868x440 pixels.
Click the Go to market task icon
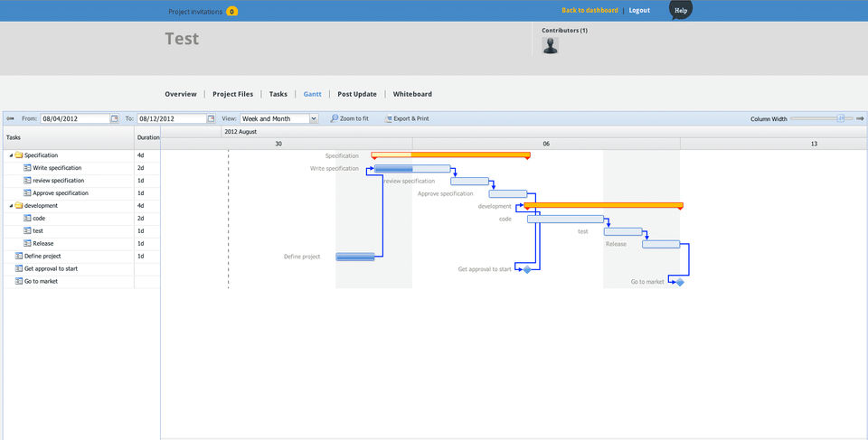point(19,281)
